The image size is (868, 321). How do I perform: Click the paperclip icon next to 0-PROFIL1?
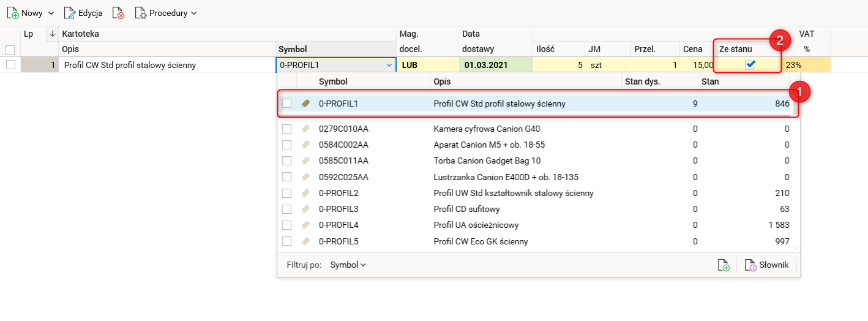(x=306, y=104)
